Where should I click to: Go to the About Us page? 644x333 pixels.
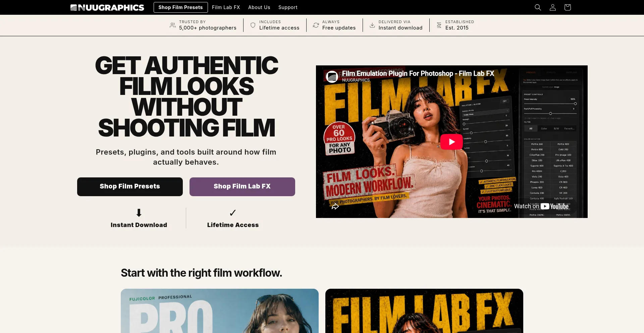[259, 7]
